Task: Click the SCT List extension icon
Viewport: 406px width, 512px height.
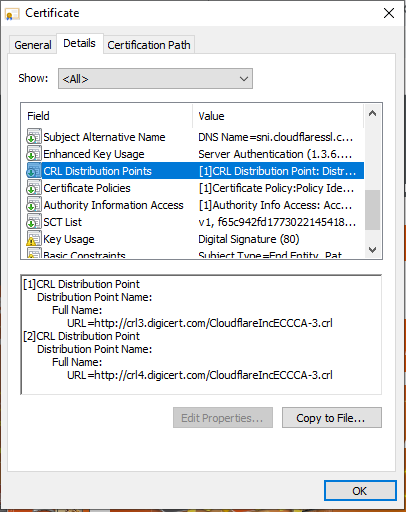Action: coord(34,222)
